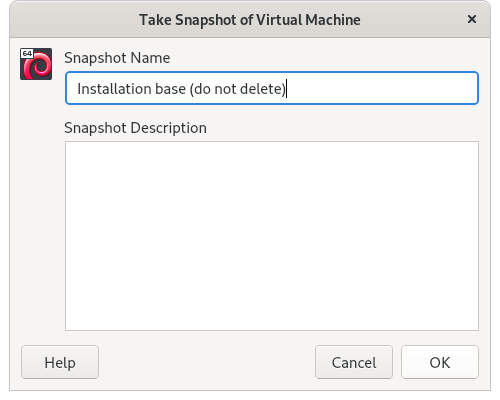The width and height of the screenshot is (500, 400).
Task: Click the "Take Snapshot of Virtual Machine" title bar
Action: (250, 20)
